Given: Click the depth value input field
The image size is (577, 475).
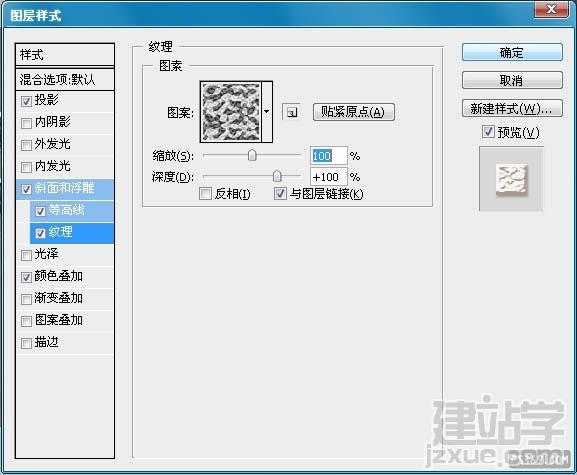Looking at the screenshot, I should pos(328,177).
